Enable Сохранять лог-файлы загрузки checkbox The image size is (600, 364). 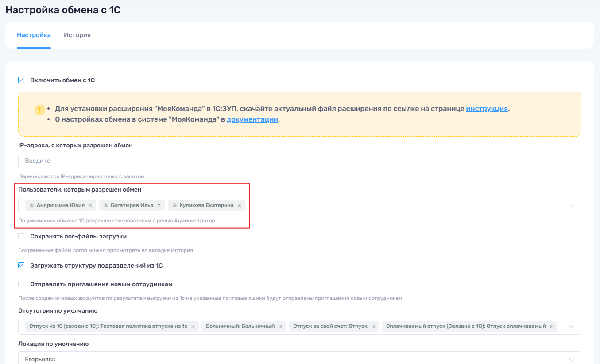(21, 236)
